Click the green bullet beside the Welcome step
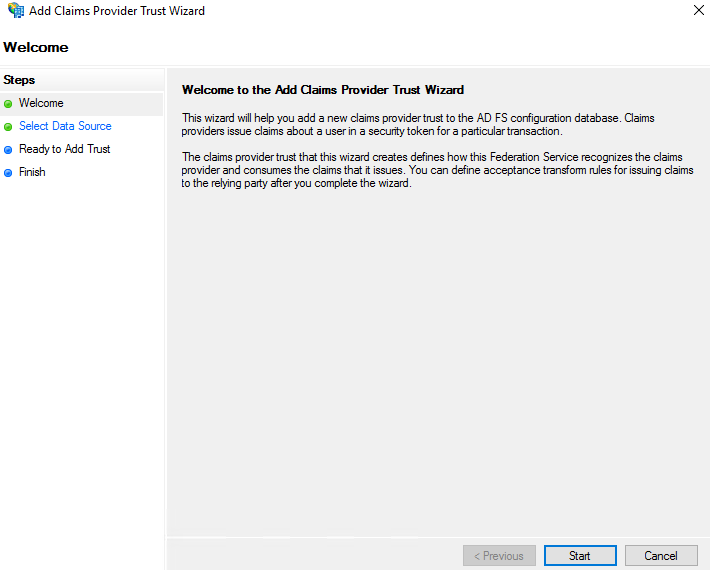The image size is (710, 570). click(8, 103)
